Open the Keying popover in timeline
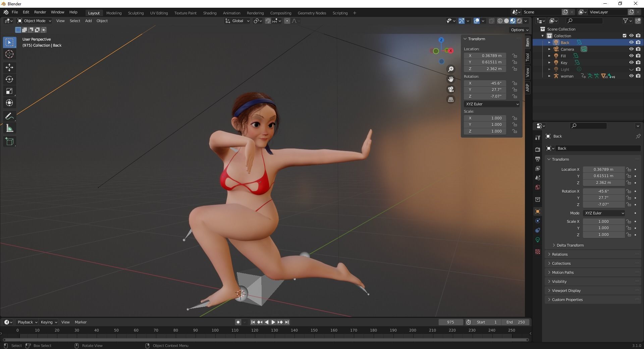This screenshot has width=644, height=349. 49,322
